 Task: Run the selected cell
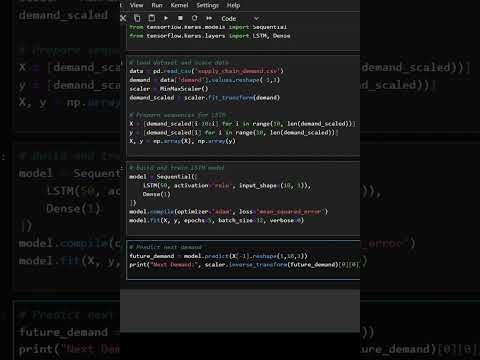point(166,18)
